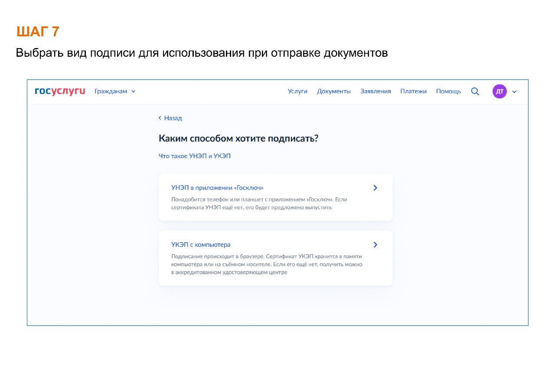The image size is (555, 392).
Task: Select 'УНЭП в приложении «Госключ»' option title
Action: pos(217,188)
